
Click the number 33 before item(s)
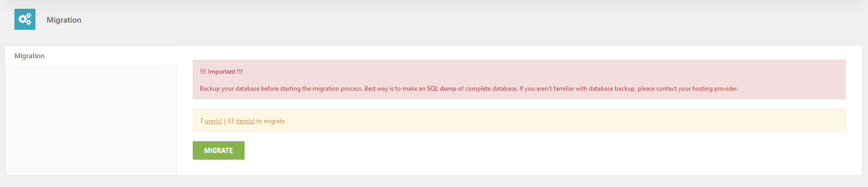(x=231, y=121)
